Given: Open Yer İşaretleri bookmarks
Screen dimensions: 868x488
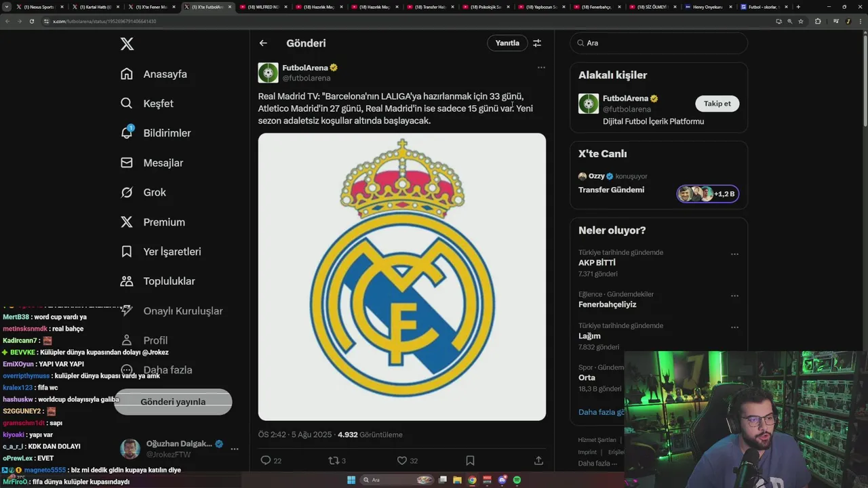Looking at the screenshot, I should point(161,251).
